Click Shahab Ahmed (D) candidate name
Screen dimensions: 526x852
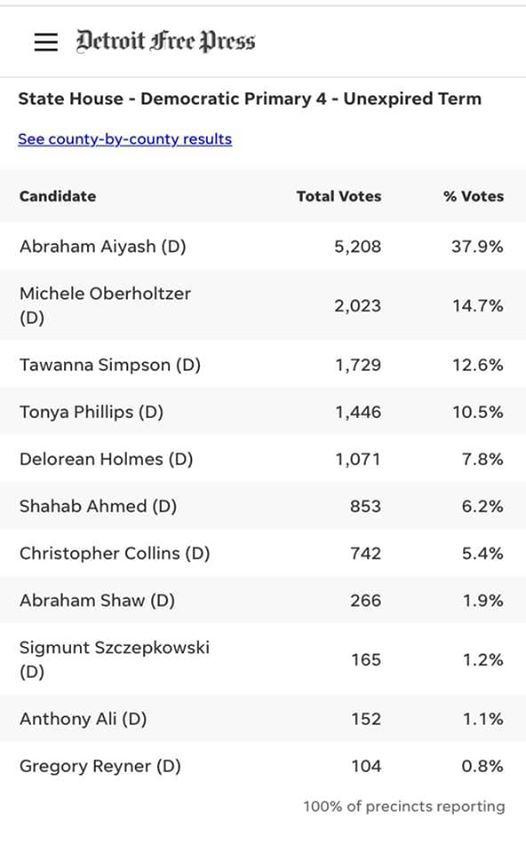pos(98,506)
